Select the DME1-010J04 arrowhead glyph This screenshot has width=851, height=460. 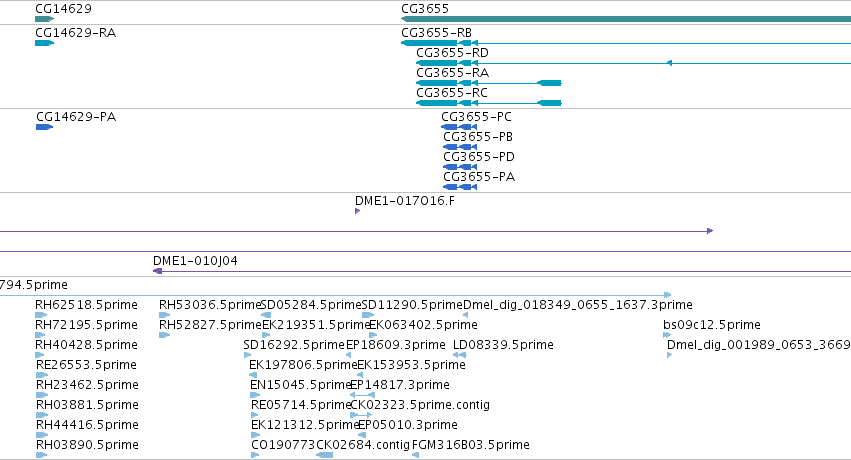pyautogui.click(x=158, y=271)
